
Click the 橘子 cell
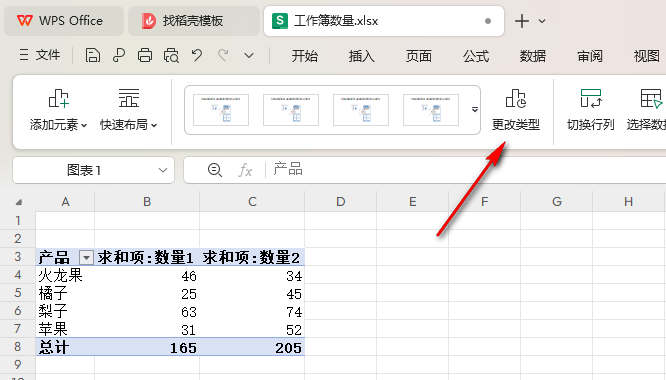(65, 293)
